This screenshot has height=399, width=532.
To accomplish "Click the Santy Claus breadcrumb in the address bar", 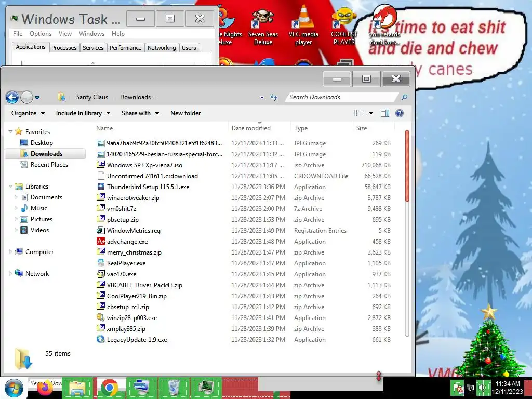I will [x=92, y=97].
